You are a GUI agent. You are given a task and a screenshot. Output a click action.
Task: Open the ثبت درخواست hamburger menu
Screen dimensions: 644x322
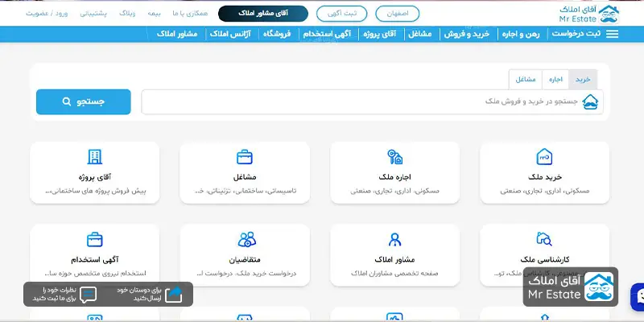612,35
